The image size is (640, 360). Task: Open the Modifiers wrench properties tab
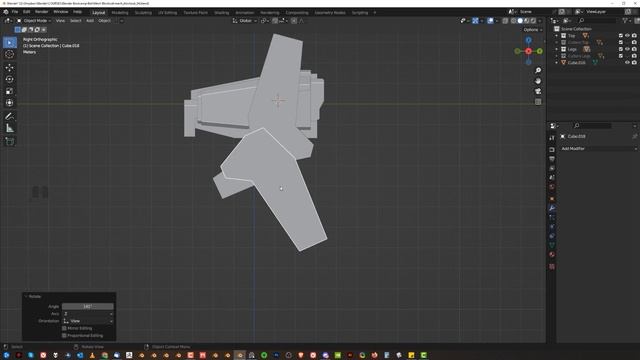coord(552,208)
